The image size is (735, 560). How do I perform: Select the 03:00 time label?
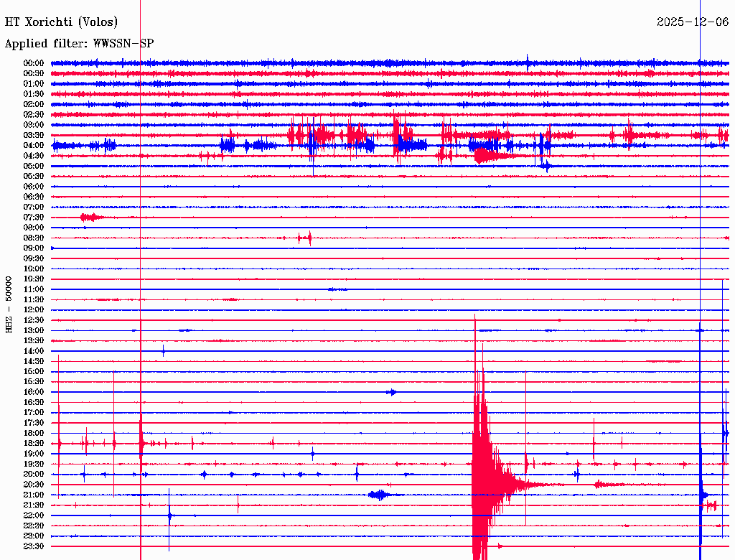point(34,125)
